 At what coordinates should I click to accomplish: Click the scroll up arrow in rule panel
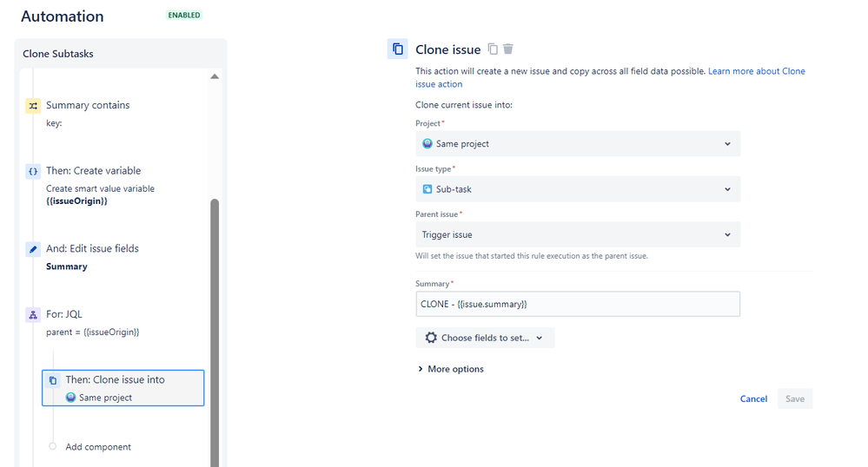pos(215,76)
